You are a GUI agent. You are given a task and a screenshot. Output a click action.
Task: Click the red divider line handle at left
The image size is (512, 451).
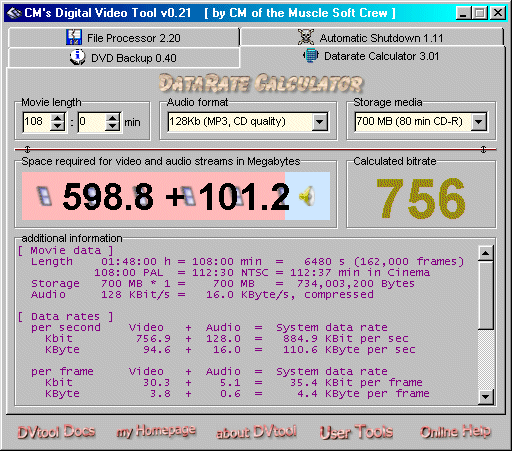(x=27, y=149)
